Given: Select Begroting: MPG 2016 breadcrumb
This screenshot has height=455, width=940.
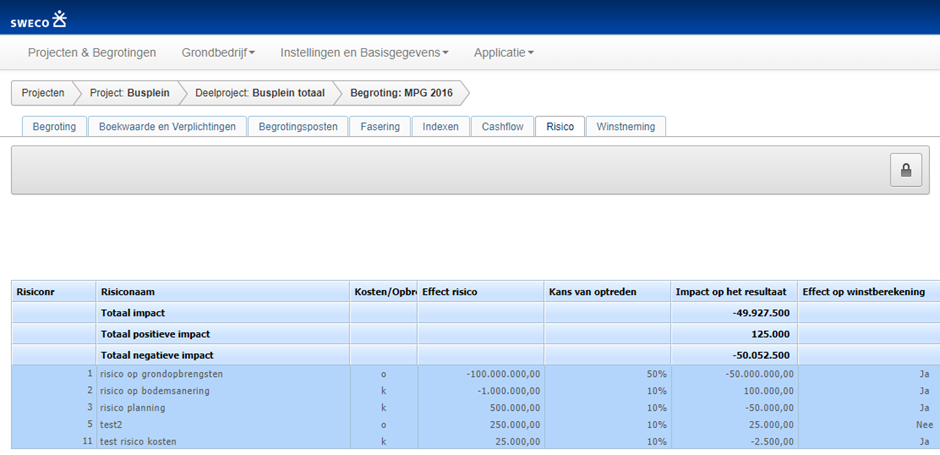Looking at the screenshot, I should tap(400, 93).
